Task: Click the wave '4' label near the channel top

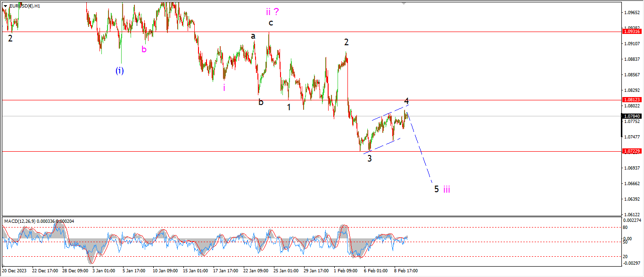Action: pyautogui.click(x=406, y=101)
